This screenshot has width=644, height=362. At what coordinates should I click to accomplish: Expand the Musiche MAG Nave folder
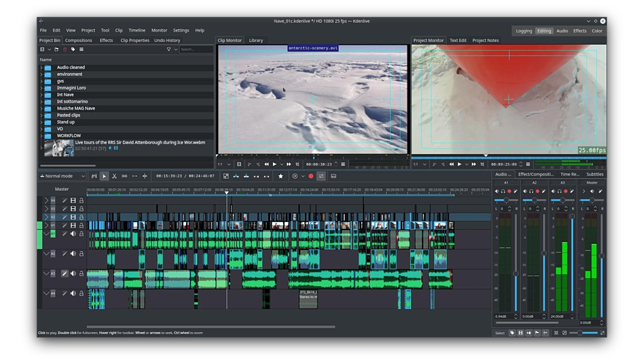41,108
